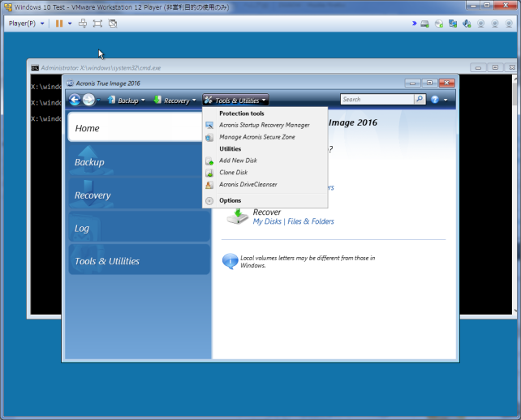Choose Clone Disk from menu
This screenshot has height=420, width=521.
click(x=265, y=173)
